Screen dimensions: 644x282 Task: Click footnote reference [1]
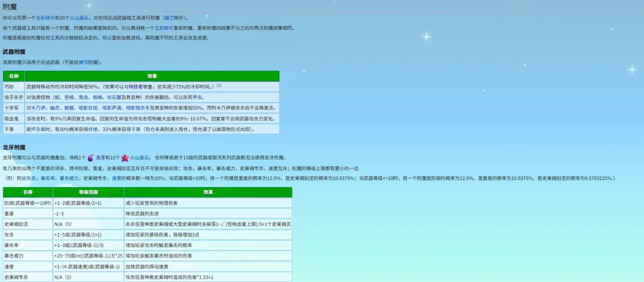[219, 85]
